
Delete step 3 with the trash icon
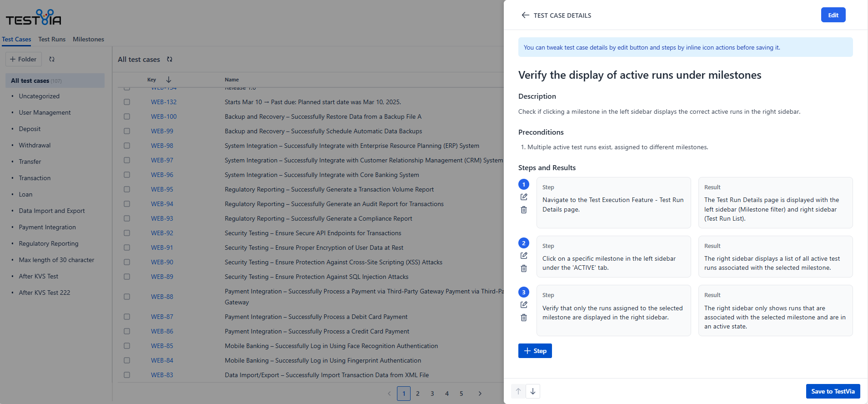tap(524, 318)
